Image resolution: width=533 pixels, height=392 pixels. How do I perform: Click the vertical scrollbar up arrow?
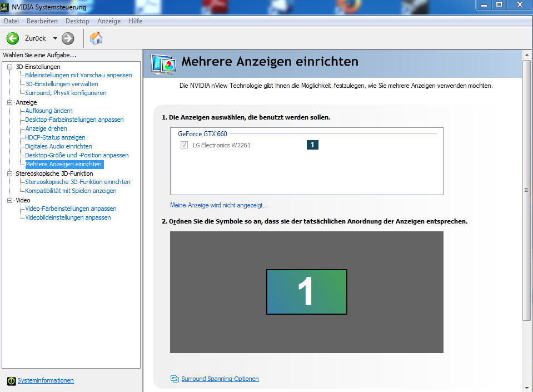click(x=527, y=54)
